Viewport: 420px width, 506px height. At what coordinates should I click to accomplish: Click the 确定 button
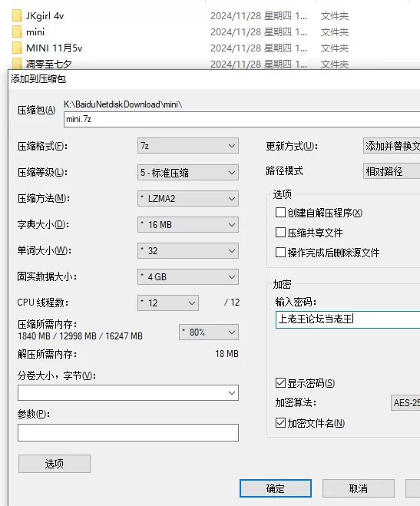point(276,488)
